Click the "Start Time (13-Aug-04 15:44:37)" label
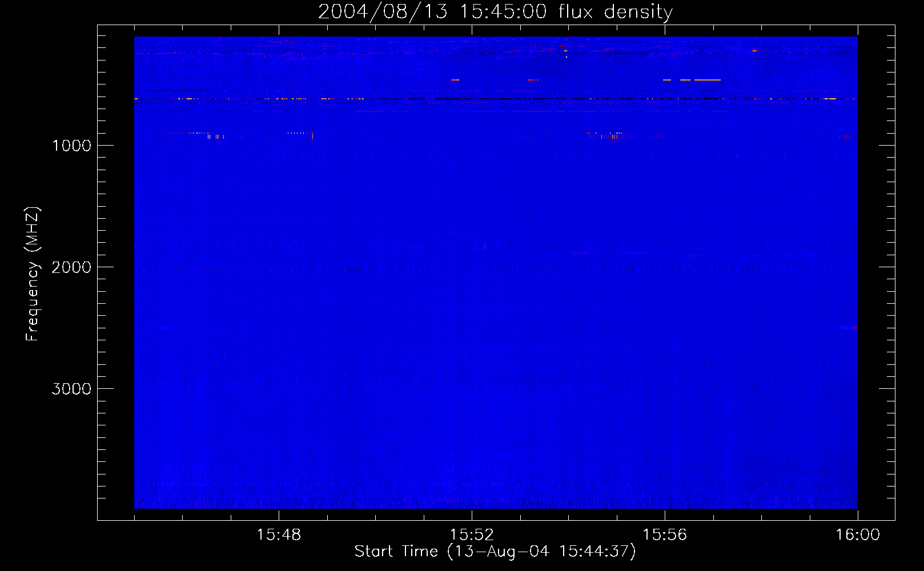Image resolution: width=924 pixels, height=571 pixels. [495, 552]
